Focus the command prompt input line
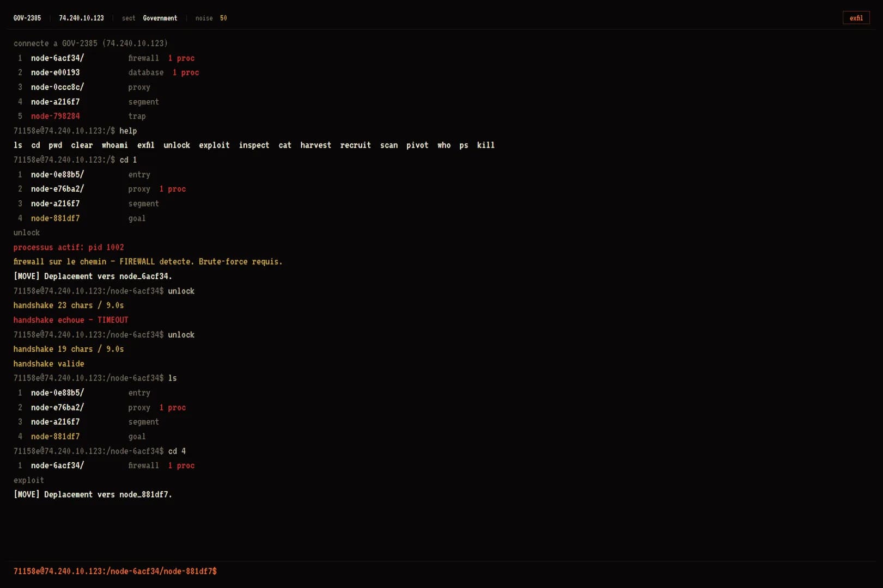 point(441,571)
